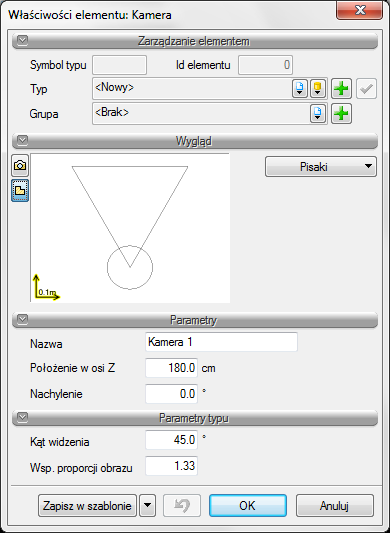Click the Położenie w osi Z field
The height and width of the screenshot is (533, 390).
pos(171,368)
